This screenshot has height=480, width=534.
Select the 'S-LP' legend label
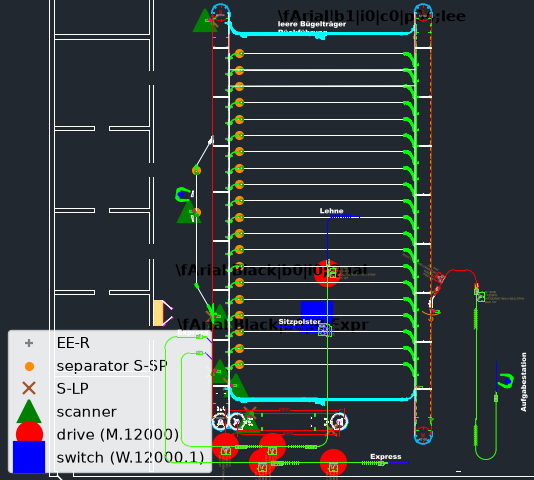click(x=72, y=388)
